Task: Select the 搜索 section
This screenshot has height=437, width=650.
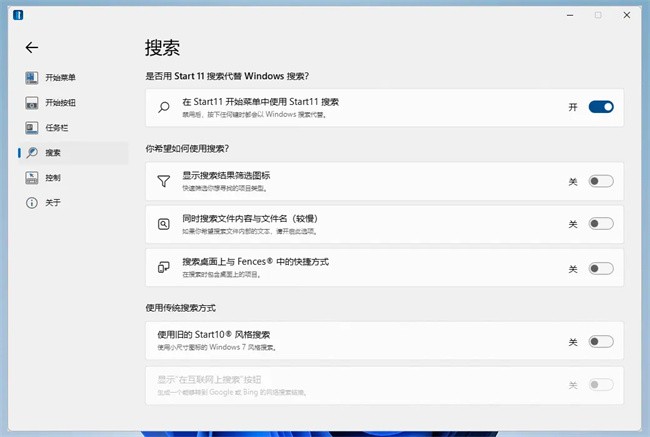Action: (73, 153)
